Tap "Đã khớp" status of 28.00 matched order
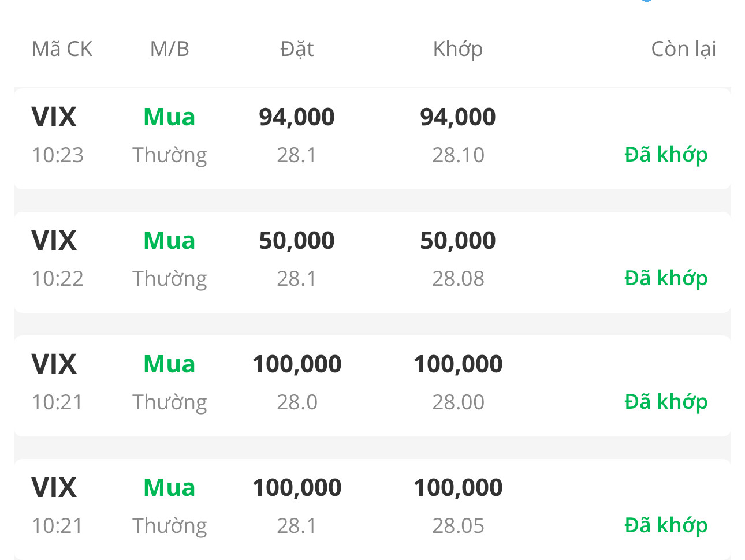Screen dimensions: 745x560 tap(666, 402)
